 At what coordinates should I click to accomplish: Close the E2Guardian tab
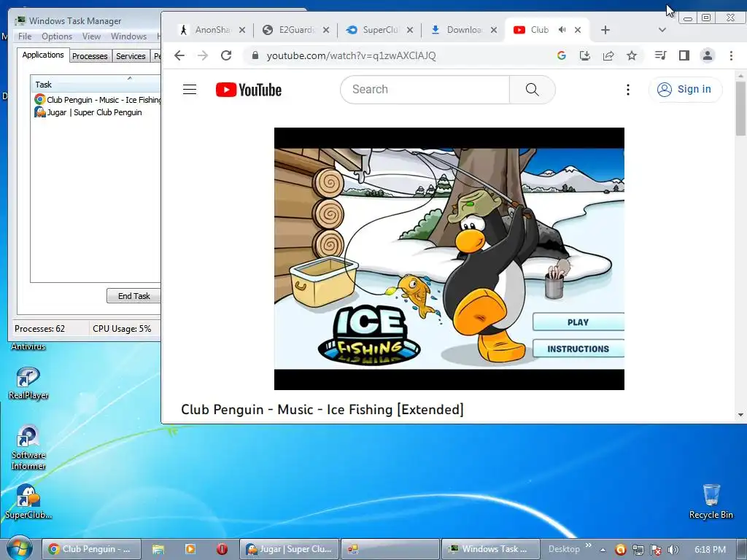(326, 30)
